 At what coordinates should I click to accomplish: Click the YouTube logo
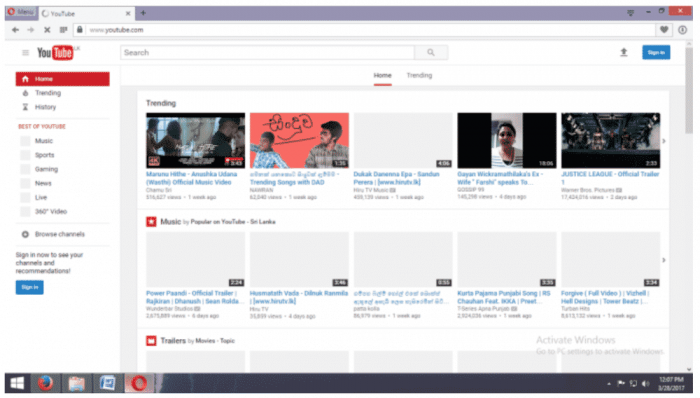(55, 53)
